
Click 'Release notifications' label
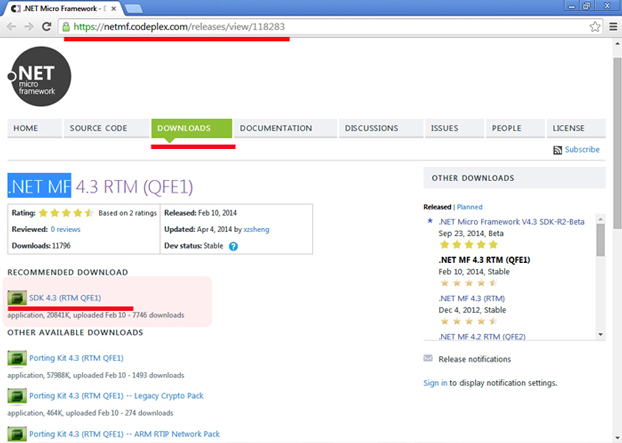pyautogui.click(x=474, y=359)
